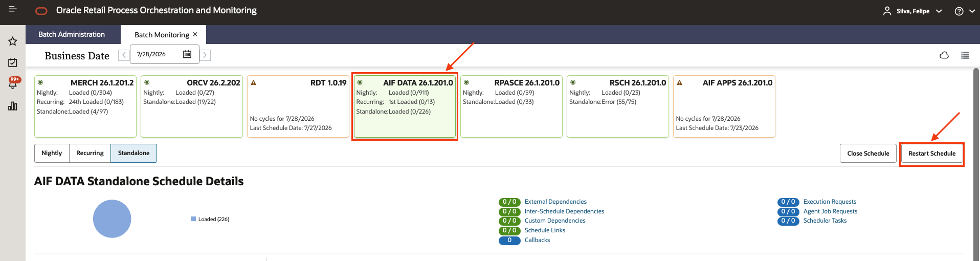Open notifications bell with 99+ badge

click(13, 83)
